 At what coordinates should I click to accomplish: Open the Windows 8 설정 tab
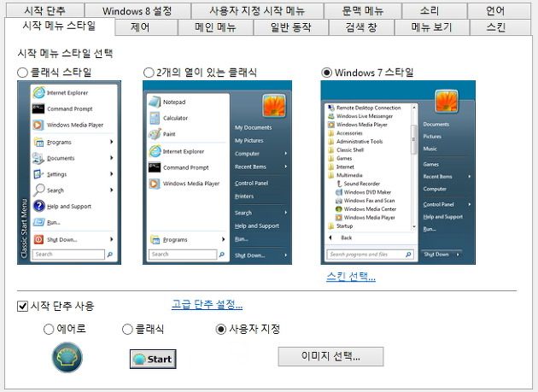[x=137, y=10]
